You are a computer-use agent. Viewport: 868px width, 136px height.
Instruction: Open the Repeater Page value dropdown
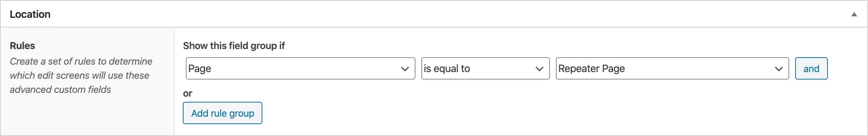672,68
